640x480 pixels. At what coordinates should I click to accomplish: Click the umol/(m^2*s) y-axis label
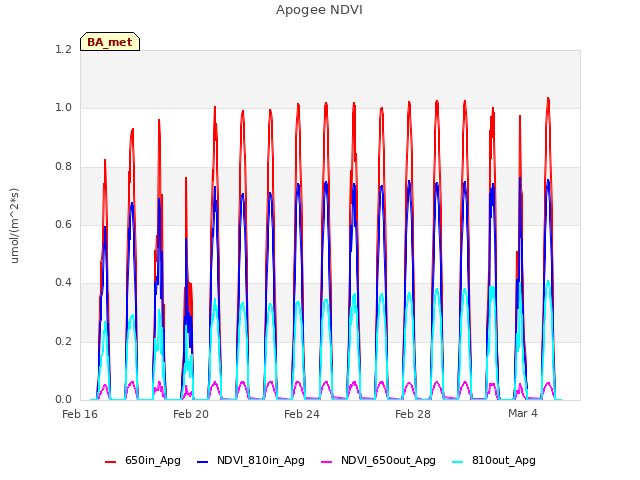(x=14, y=226)
